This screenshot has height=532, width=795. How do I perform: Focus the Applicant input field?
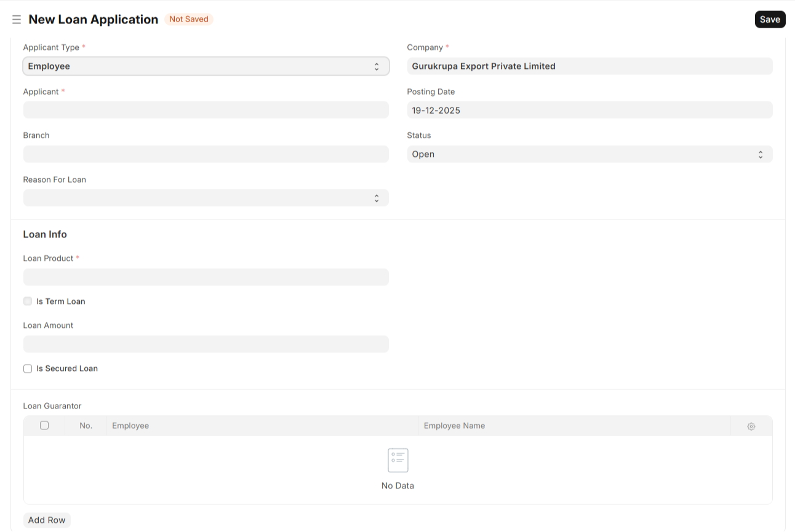[206, 110]
